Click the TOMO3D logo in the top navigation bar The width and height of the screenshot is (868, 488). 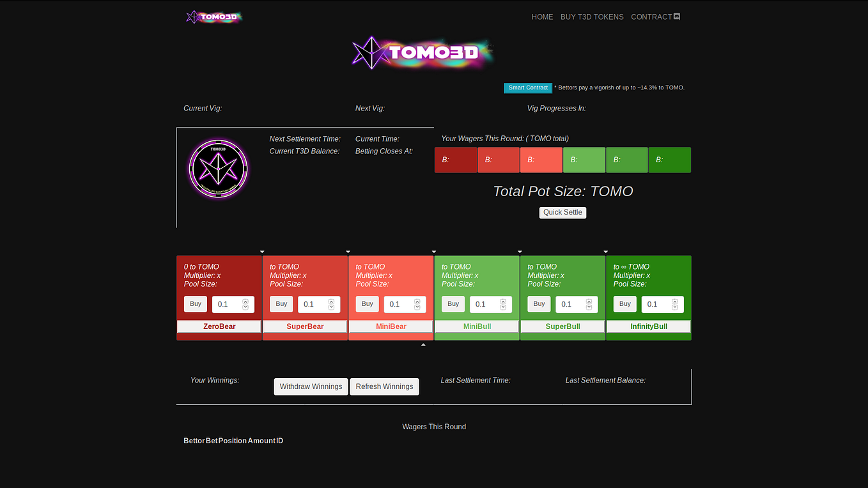coord(214,17)
